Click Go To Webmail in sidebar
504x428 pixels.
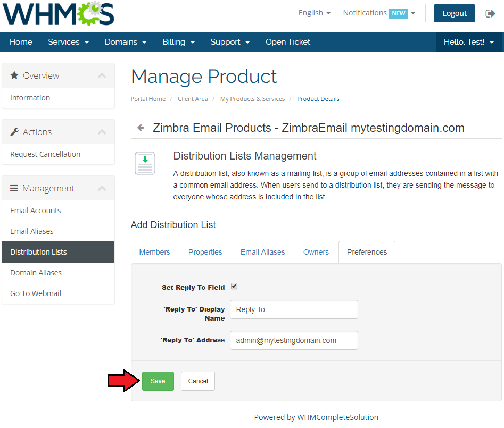(x=58, y=293)
